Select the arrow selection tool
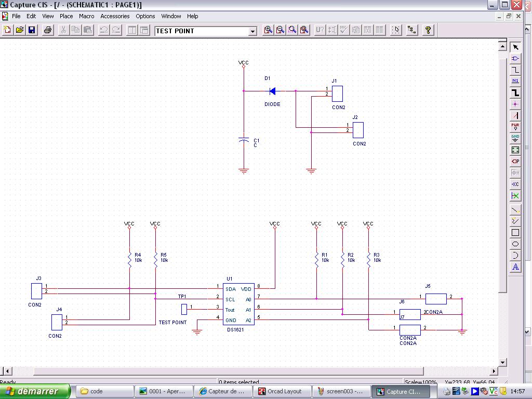532x399 pixels. pyautogui.click(x=515, y=47)
